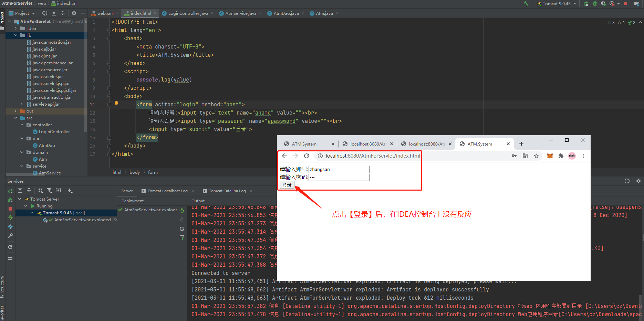
Task: Open a new browser tab with the plus button
Action: point(521,144)
